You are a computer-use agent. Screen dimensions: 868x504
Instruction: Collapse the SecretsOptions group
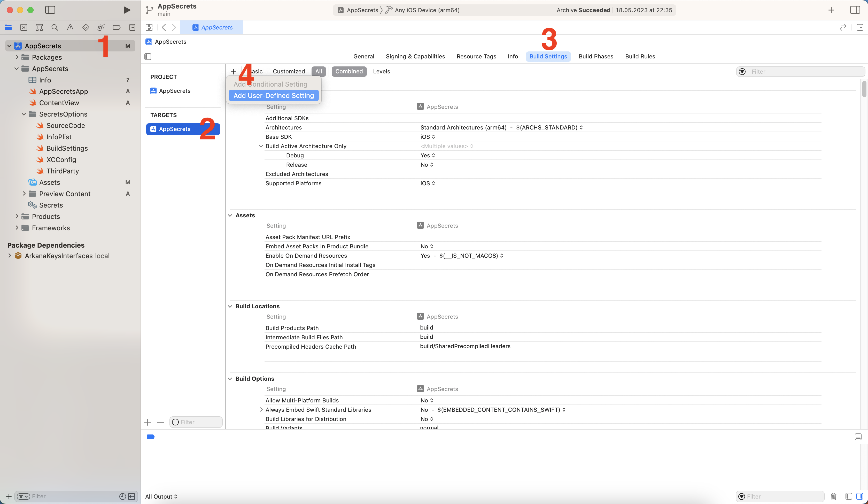(24, 114)
